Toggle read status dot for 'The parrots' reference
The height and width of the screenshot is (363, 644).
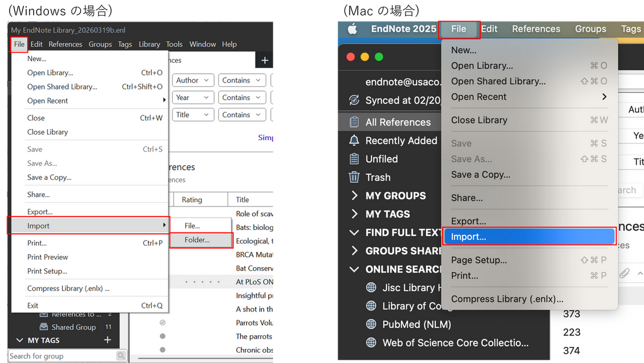163,336
